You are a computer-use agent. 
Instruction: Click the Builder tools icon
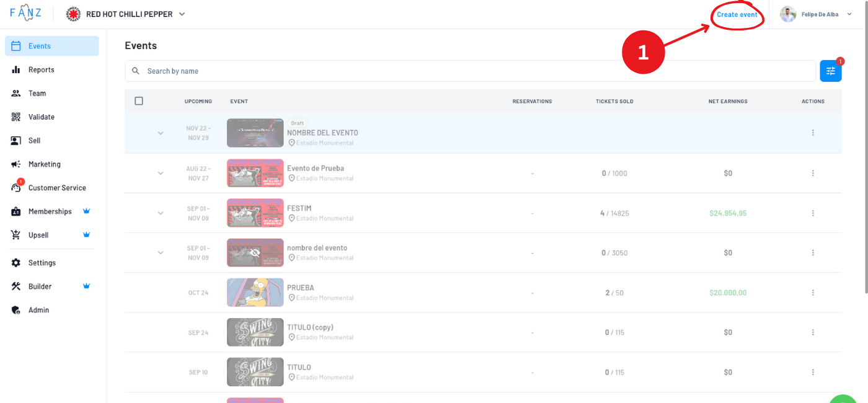tap(16, 286)
